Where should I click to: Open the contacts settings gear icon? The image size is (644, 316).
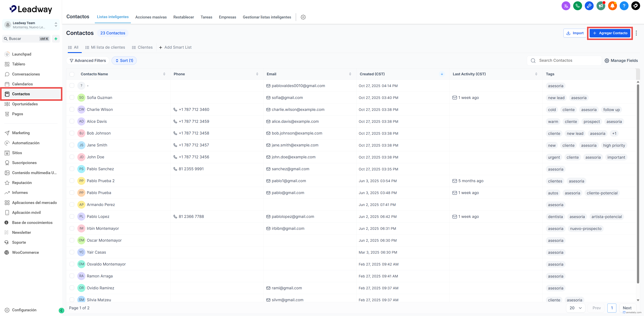[303, 17]
